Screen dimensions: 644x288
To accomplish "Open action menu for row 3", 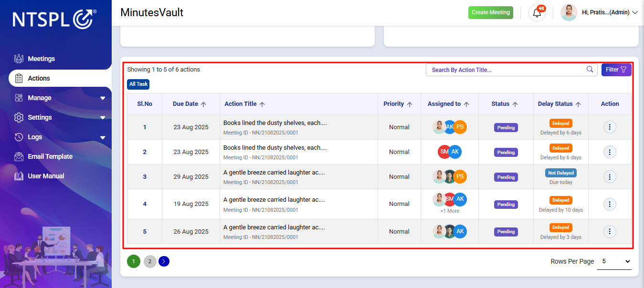I will point(610,176).
